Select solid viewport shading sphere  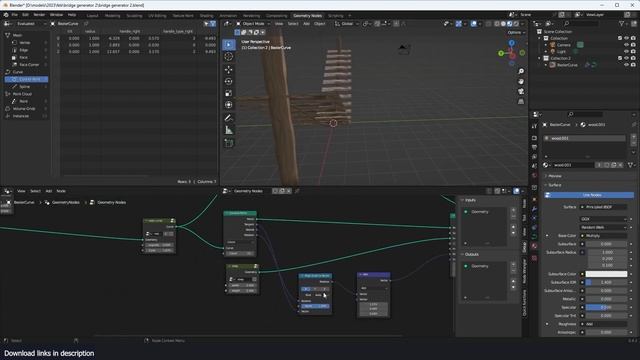(x=503, y=24)
